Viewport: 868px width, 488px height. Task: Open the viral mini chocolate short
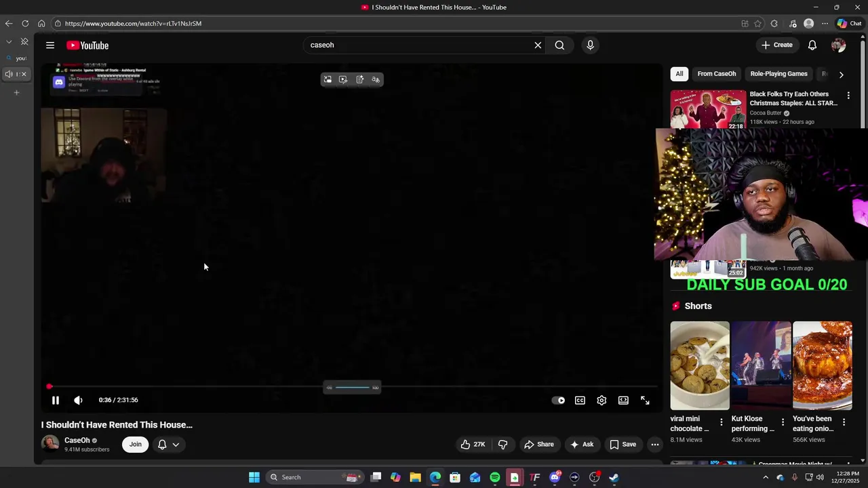point(700,366)
